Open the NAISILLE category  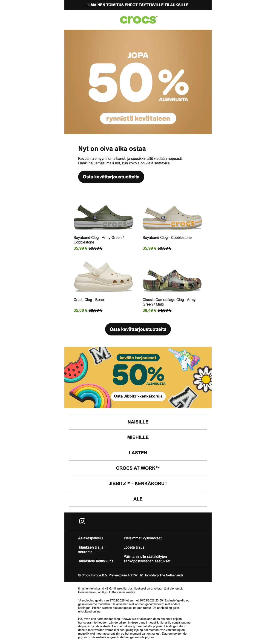[x=138, y=422]
